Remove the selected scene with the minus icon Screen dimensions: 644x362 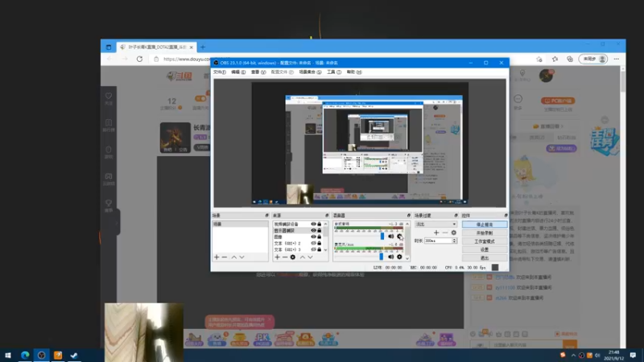click(225, 257)
